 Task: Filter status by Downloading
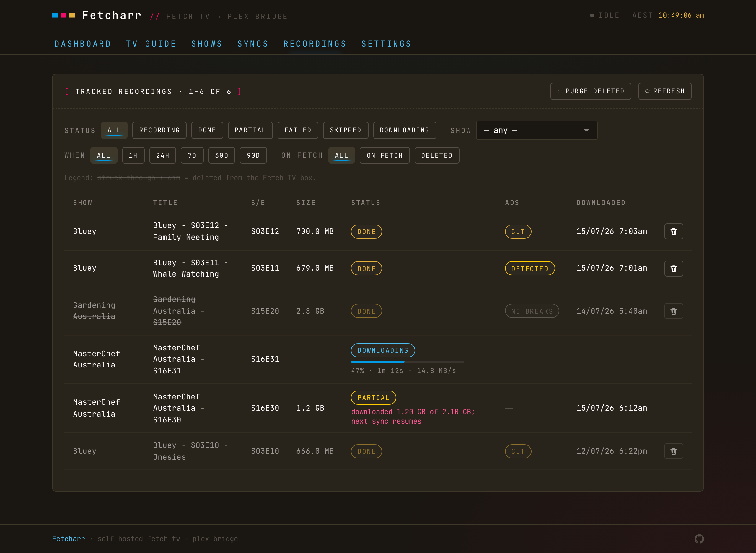point(404,130)
